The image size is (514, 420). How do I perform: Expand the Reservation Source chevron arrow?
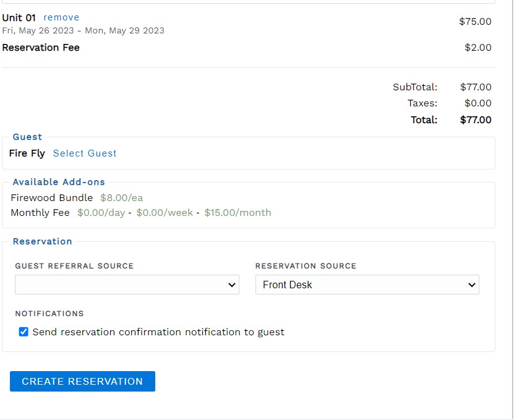pyautogui.click(x=471, y=285)
